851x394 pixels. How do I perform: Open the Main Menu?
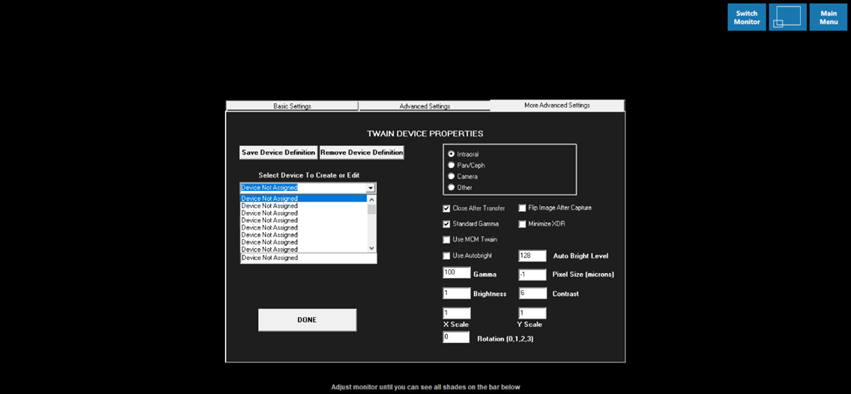(828, 17)
